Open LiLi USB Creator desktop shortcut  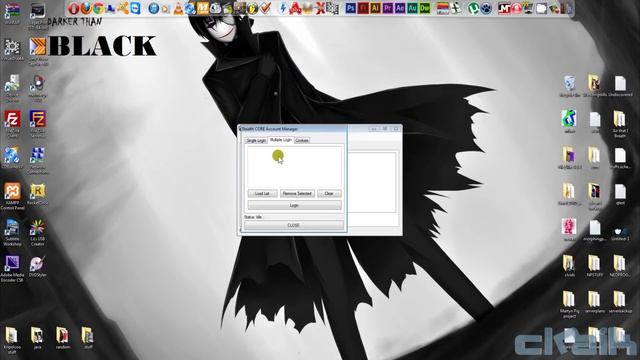pos(38,233)
